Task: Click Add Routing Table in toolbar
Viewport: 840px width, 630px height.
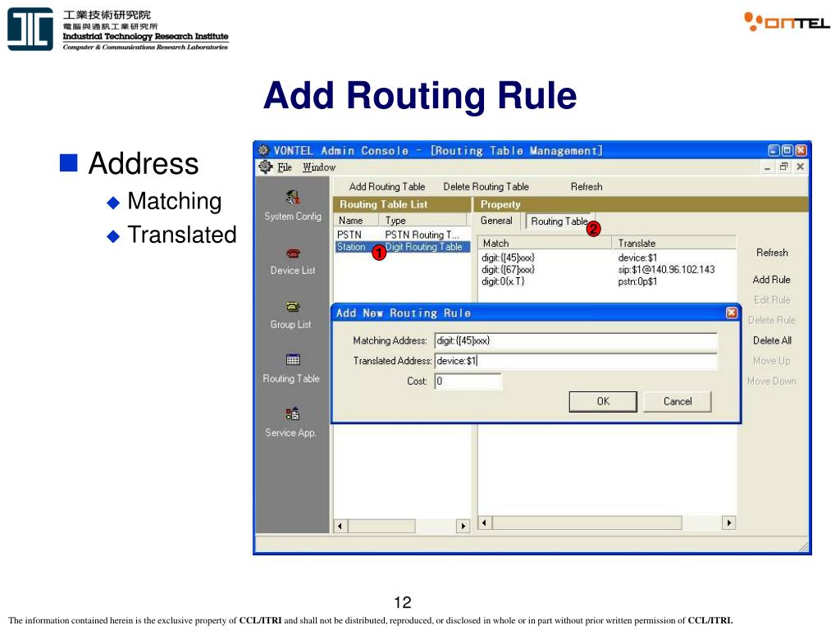Action: [x=387, y=186]
